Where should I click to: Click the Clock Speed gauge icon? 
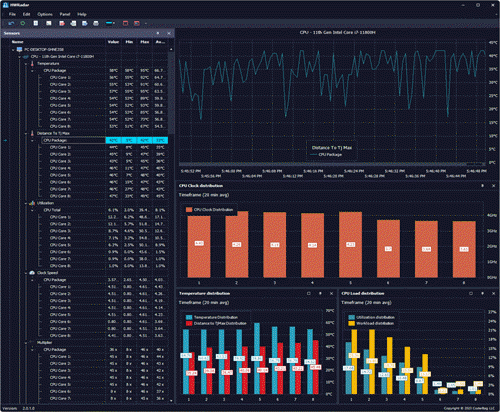pos(32,273)
